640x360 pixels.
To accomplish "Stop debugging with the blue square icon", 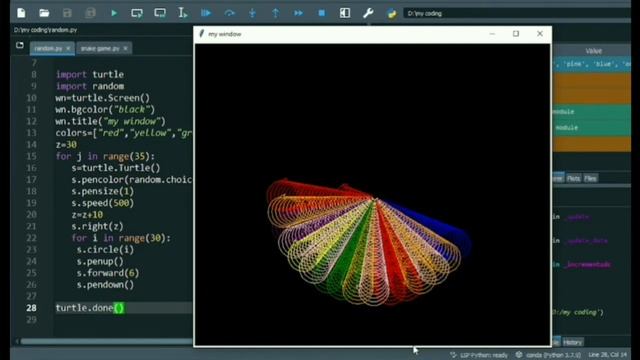I will coord(322,13).
